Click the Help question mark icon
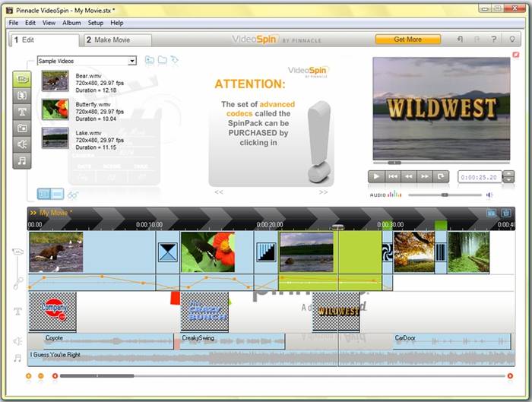The image size is (532, 402). 494,40
